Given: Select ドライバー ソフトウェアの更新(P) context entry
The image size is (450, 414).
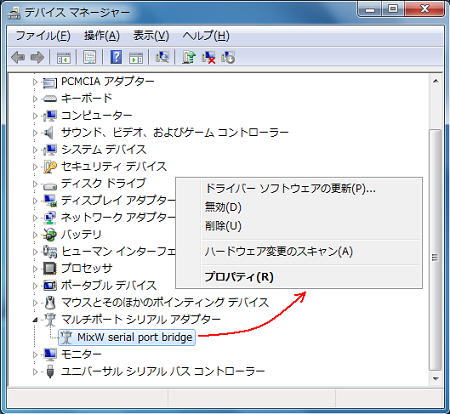Looking at the screenshot, I should [290, 189].
